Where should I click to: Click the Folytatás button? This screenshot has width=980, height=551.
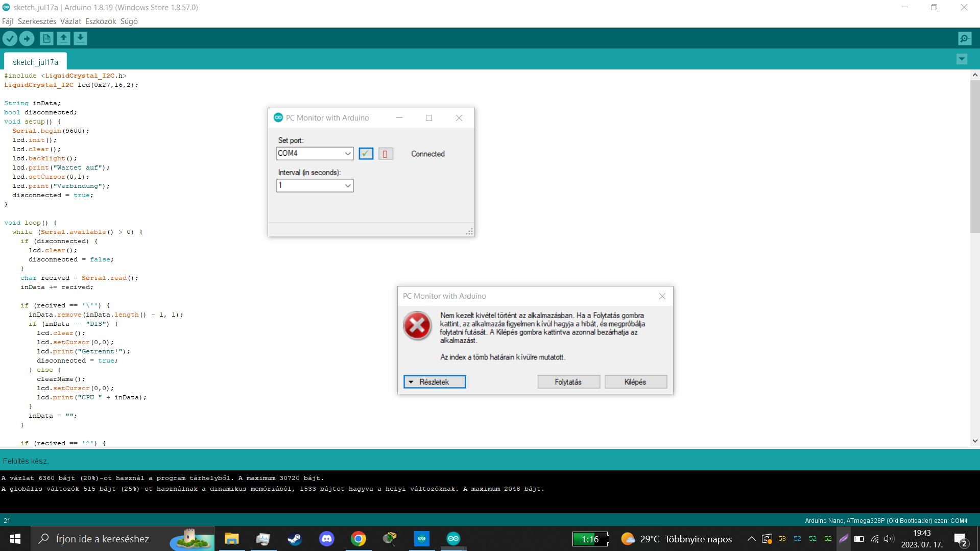click(x=568, y=382)
